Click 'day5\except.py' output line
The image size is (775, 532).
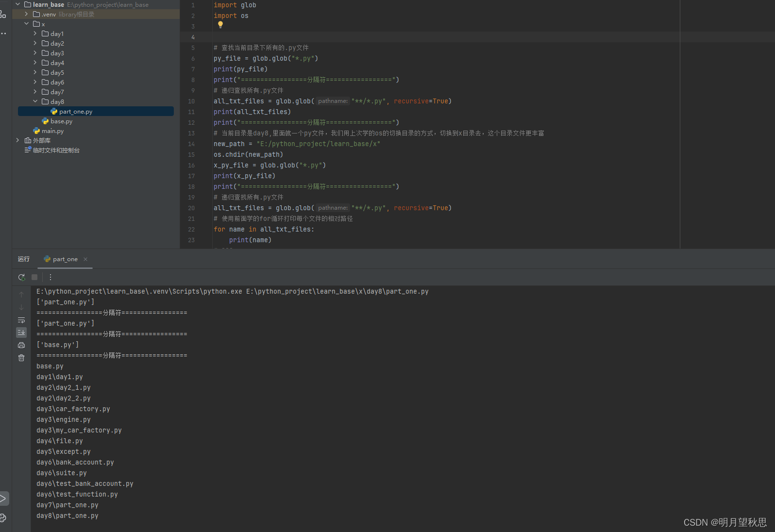pos(63,451)
